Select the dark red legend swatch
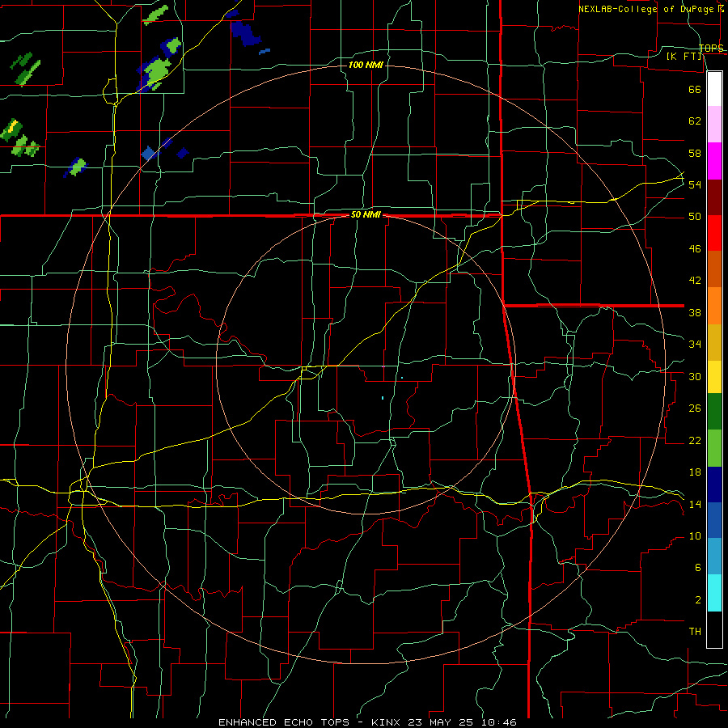This screenshot has height=728, width=728. [714, 197]
